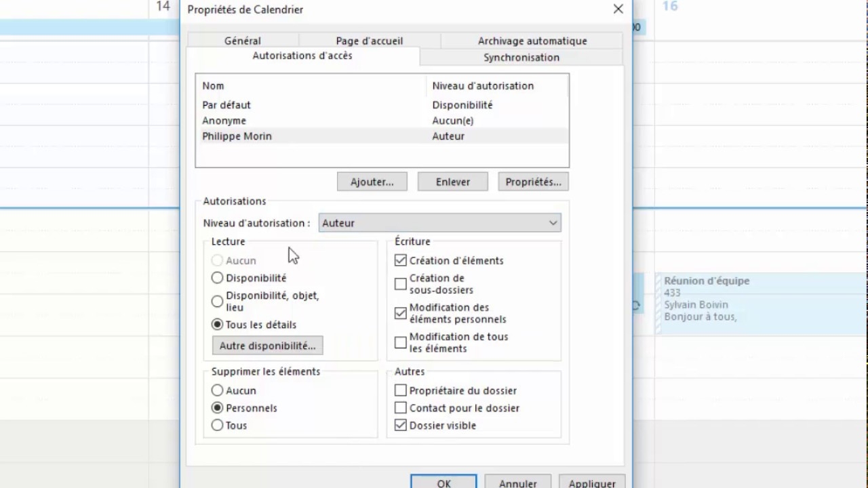Enable the Création de sous-dossiers checkbox
This screenshot has width=868, height=488.
pos(400,284)
